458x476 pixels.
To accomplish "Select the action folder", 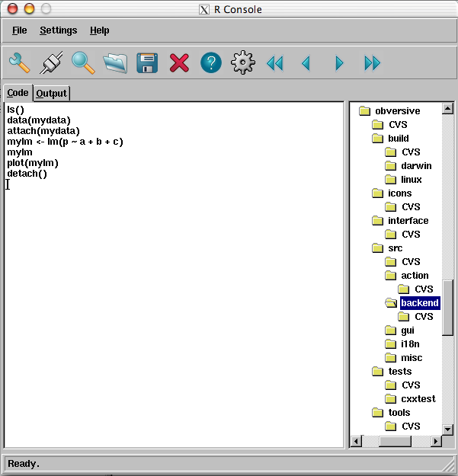I will tap(415, 276).
